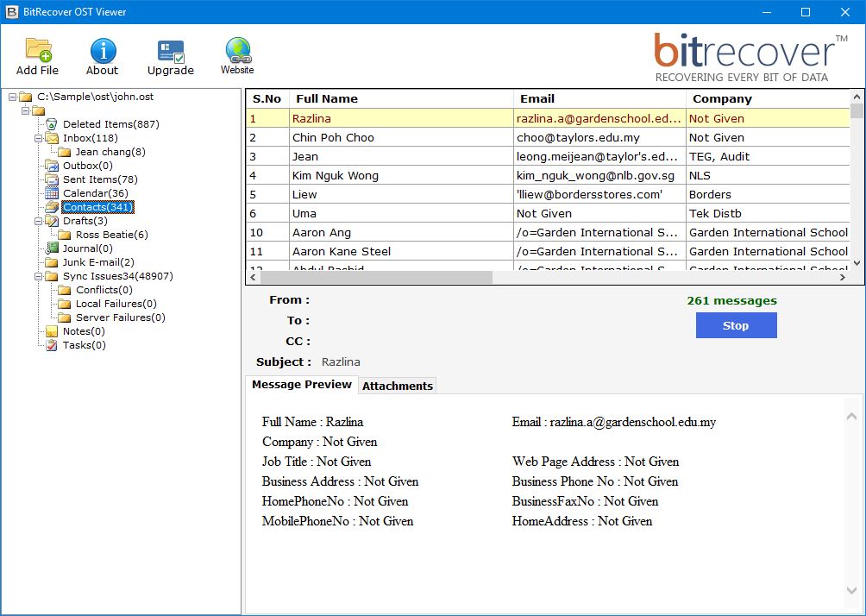Click the contact table vertical scrollbar up arrow

click(x=857, y=97)
